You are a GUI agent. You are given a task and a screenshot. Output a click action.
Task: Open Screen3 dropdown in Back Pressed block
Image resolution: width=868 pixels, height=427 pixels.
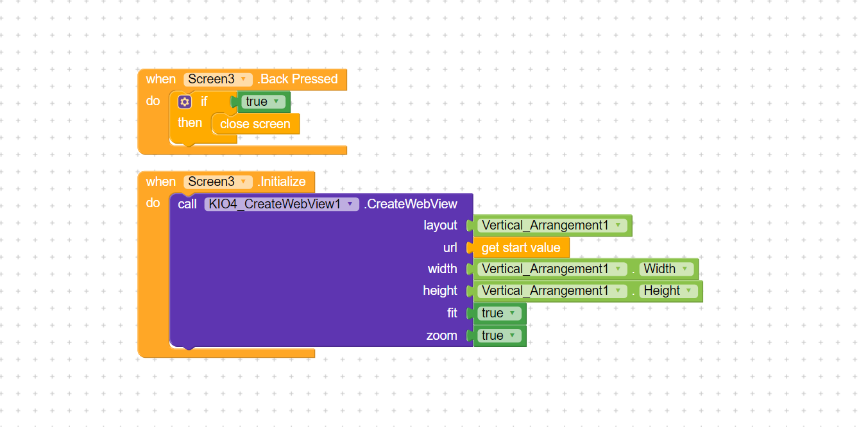(218, 80)
